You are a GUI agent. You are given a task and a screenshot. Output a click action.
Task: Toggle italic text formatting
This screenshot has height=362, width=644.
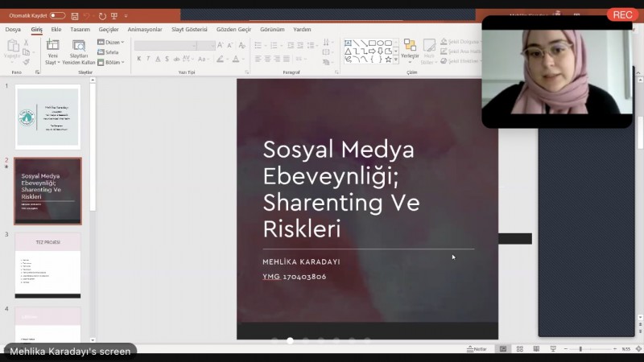click(x=148, y=59)
